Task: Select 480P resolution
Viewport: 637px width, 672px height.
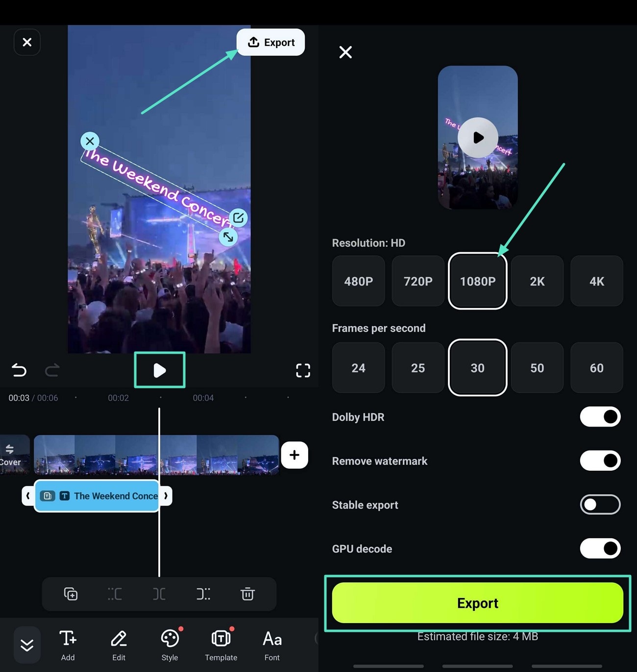Action: pyautogui.click(x=359, y=281)
